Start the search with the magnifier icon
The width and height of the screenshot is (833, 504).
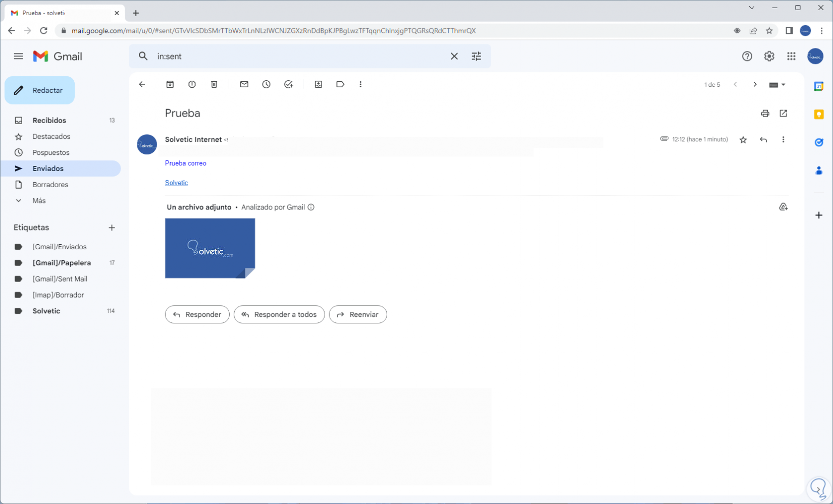[143, 56]
